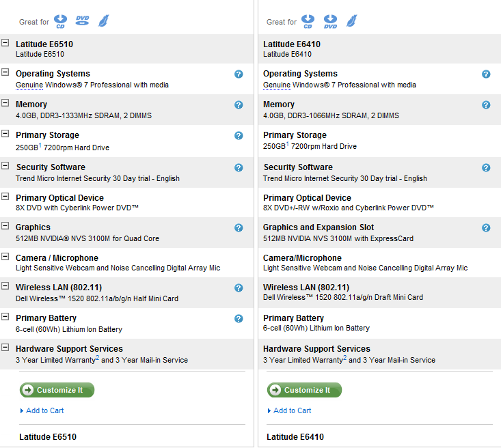Screen dimensions: 501x448
Task: Collapse the Operating Systems row
Action: tap(5, 72)
